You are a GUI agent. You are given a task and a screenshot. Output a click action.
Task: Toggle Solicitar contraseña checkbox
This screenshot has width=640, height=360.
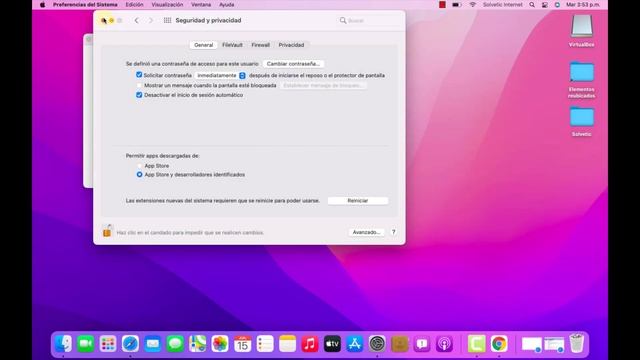pyautogui.click(x=139, y=75)
